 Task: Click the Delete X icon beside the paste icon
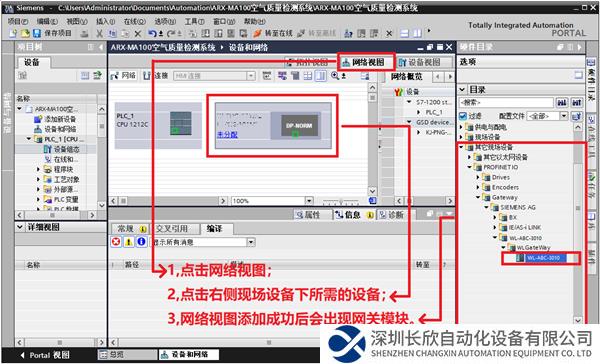point(138,34)
